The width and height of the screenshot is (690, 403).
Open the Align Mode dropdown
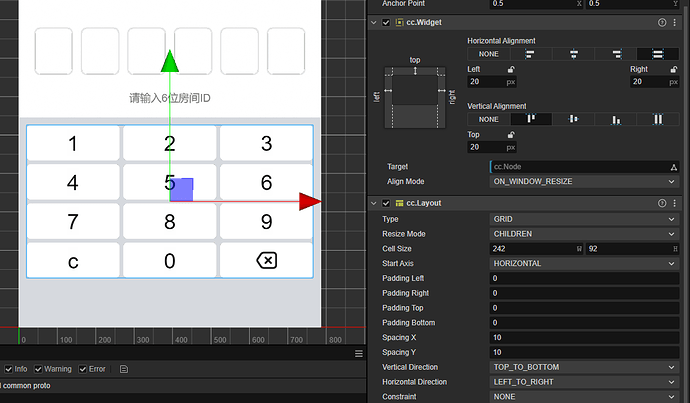(x=584, y=181)
